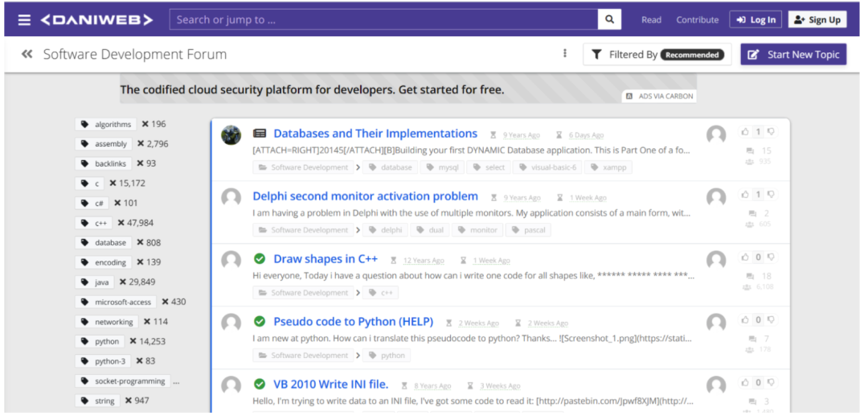Upvote the Databases and Their Implementations topic

tap(745, 131)
